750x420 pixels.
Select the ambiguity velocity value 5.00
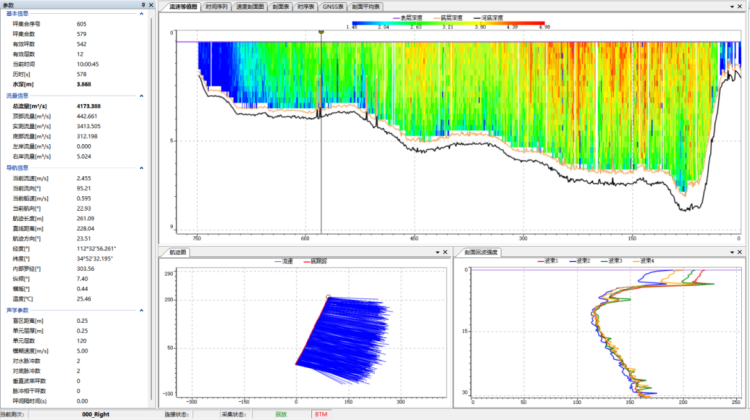point(82,351)
